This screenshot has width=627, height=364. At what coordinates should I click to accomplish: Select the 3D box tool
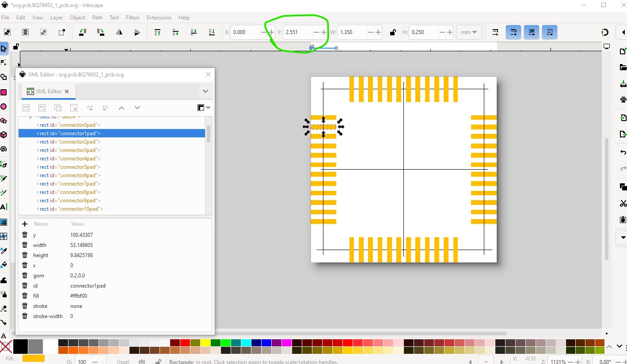(4, 135)
